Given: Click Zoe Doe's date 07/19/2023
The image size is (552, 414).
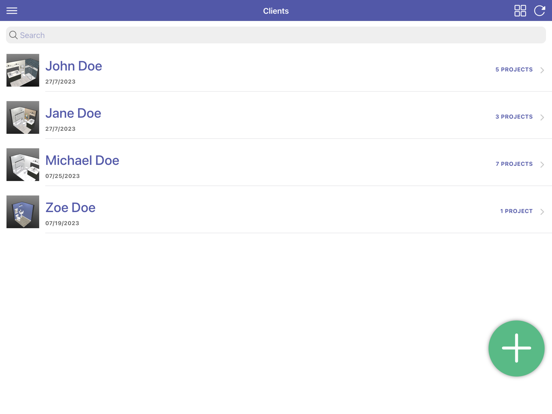Looking at the screenshot, I should click(62, 223).
